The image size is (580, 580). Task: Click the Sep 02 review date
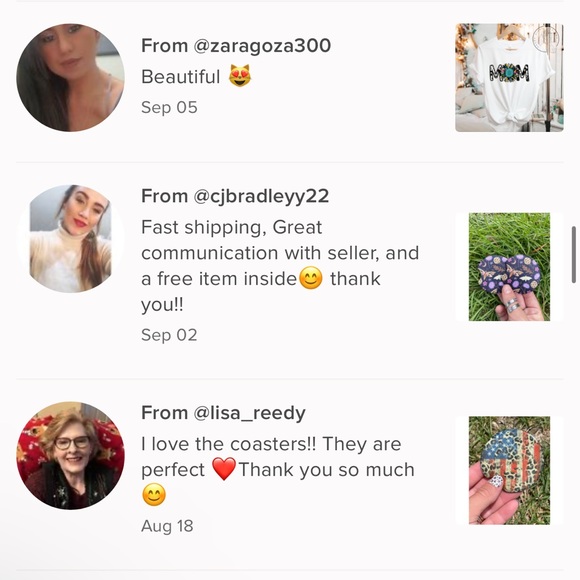pos(169,335)
